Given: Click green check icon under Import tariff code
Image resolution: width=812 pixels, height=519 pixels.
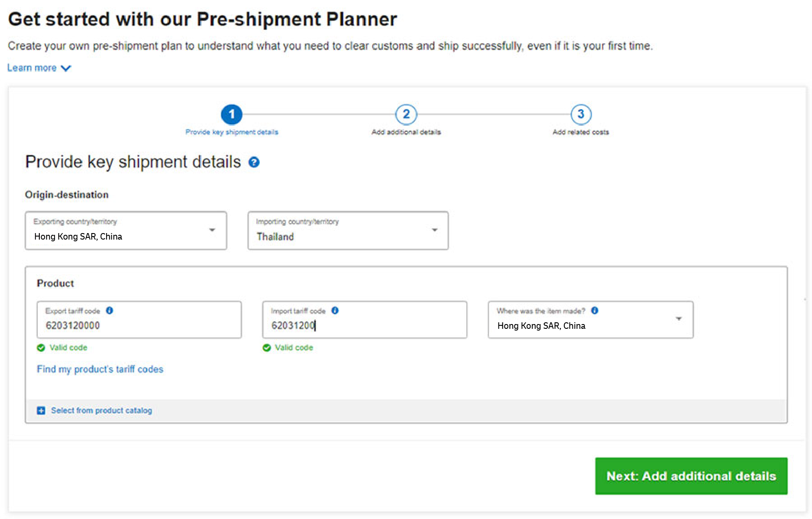Looking at the screenshot, I should click(x=267, y=347).
